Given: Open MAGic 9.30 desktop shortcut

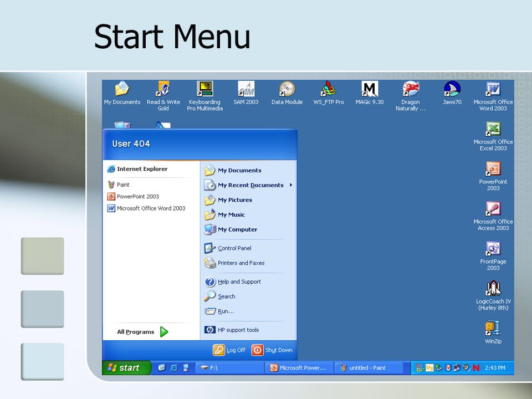Looking at the screenshot, I should pos(370,93).
